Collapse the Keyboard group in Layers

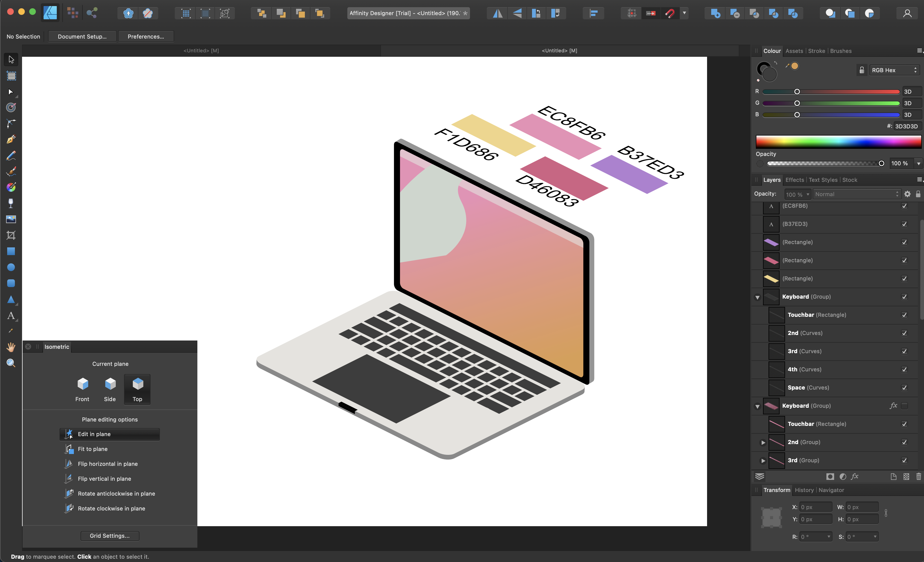[757, 297]
